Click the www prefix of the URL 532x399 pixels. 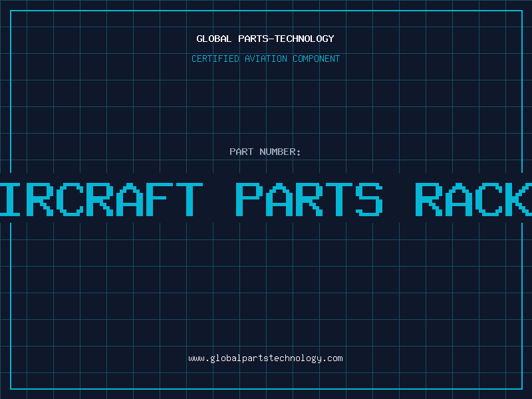click(x=196, y=358)
